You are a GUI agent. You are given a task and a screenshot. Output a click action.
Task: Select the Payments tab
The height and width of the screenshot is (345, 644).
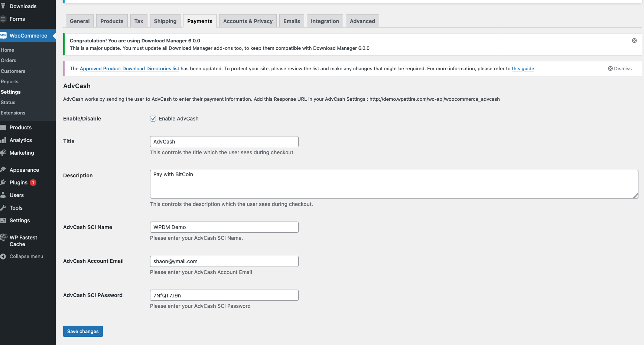[200, 21]
